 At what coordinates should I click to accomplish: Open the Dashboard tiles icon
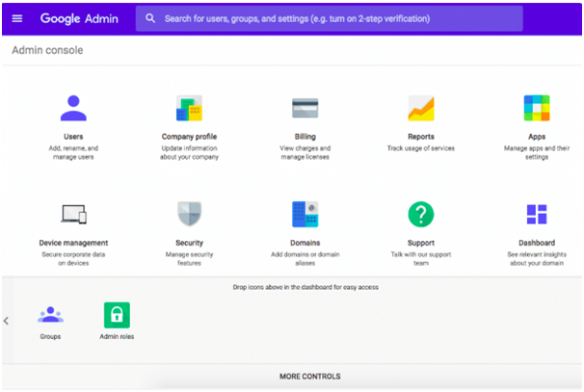click(x=537, y=214)
